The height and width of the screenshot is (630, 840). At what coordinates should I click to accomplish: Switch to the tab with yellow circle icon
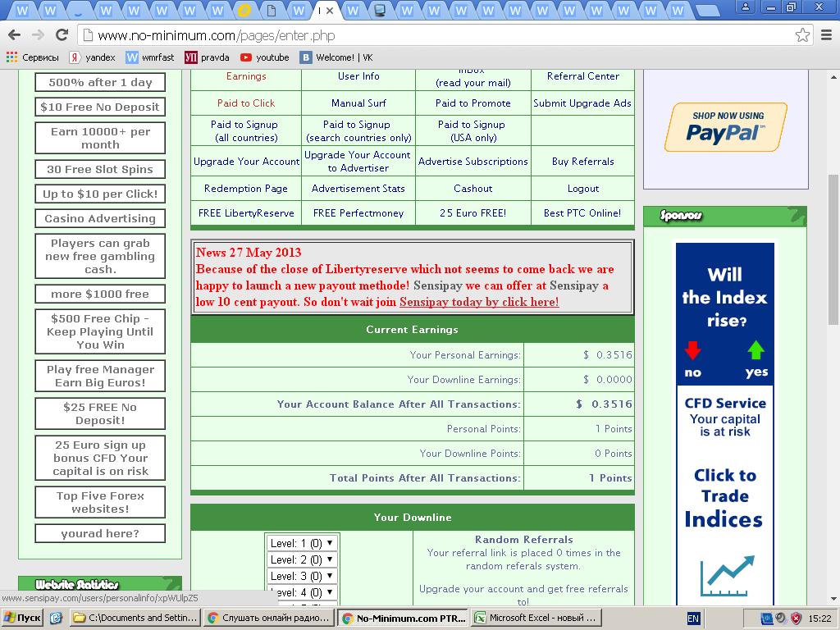tap(244, 10)
